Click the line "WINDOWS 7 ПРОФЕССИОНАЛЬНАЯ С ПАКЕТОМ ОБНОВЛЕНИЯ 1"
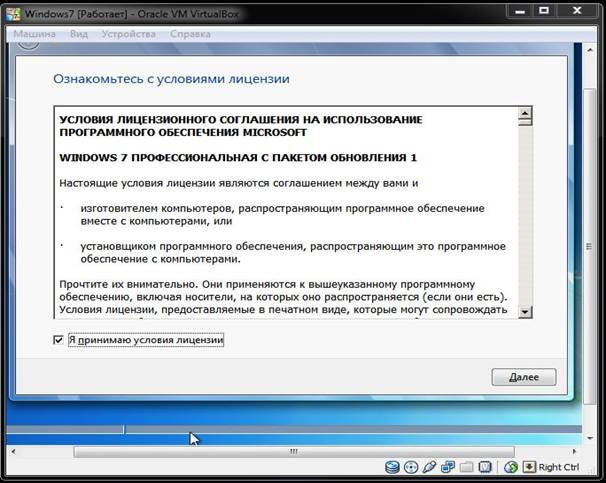Image resolution: width=606 pixels, height=483 pixels. click(238, 158)
